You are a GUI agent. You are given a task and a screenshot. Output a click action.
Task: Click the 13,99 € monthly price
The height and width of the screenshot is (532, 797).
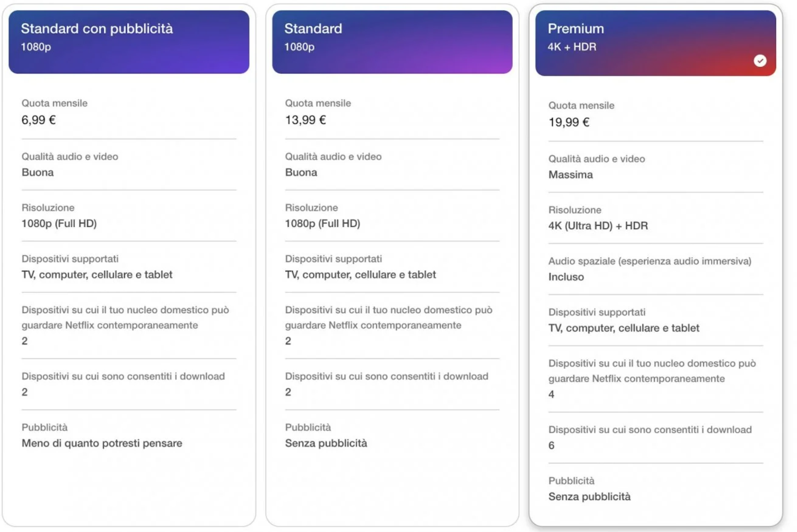305,120
